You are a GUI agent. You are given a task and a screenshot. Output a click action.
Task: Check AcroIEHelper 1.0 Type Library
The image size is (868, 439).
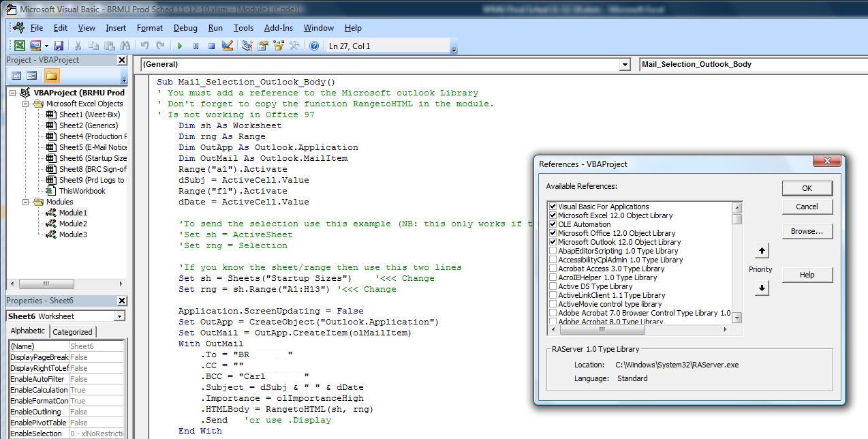coord(553,277)
